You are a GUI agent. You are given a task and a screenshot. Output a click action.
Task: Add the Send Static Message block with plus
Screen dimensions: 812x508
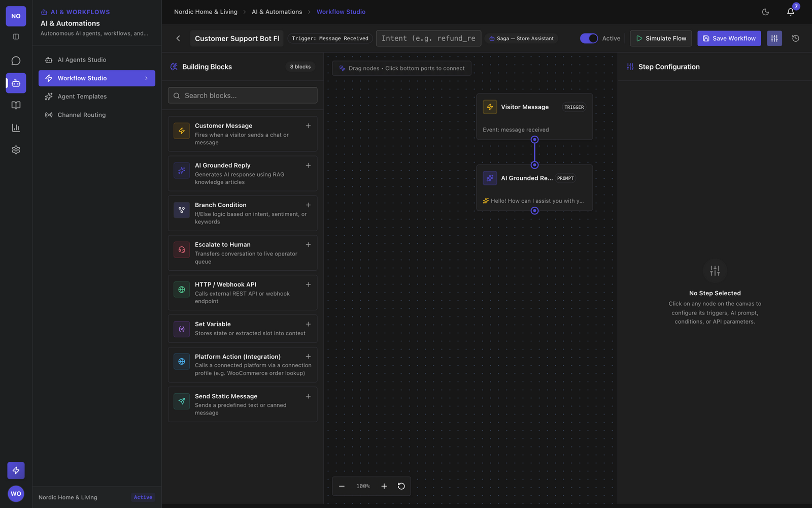(308, 396)
